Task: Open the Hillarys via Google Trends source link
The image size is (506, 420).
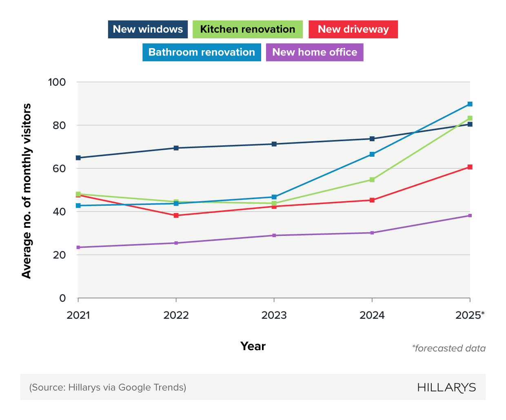Action: coord(108,387)
